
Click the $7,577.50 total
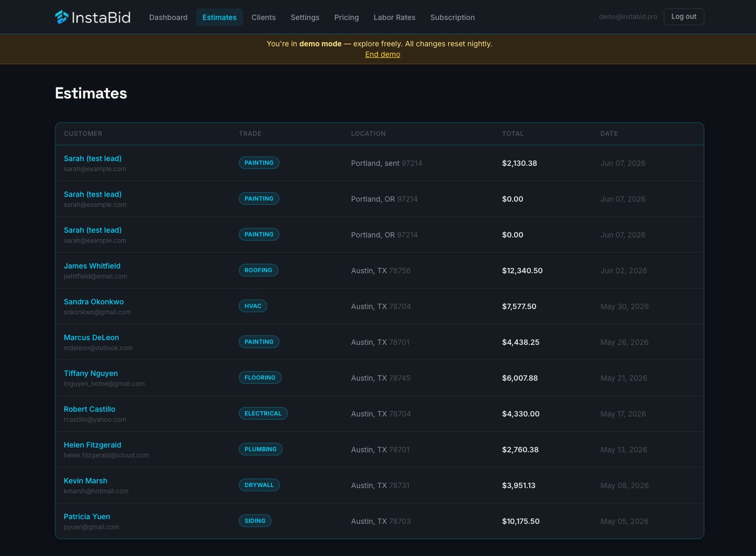point(519,306)
